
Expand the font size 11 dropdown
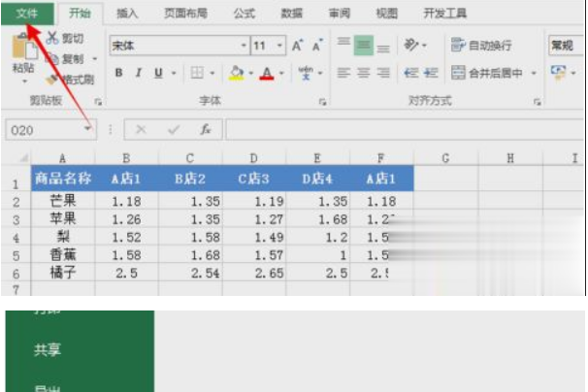coord(279,46)
